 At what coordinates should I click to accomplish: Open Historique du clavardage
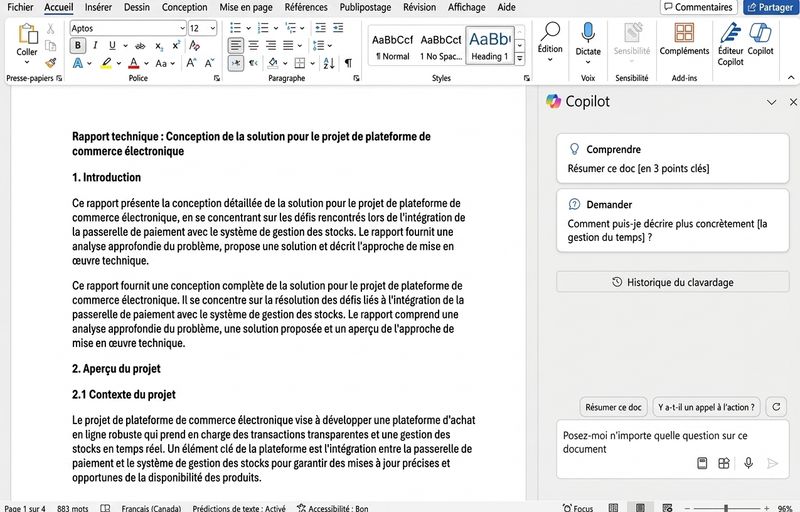click(672, 282)
